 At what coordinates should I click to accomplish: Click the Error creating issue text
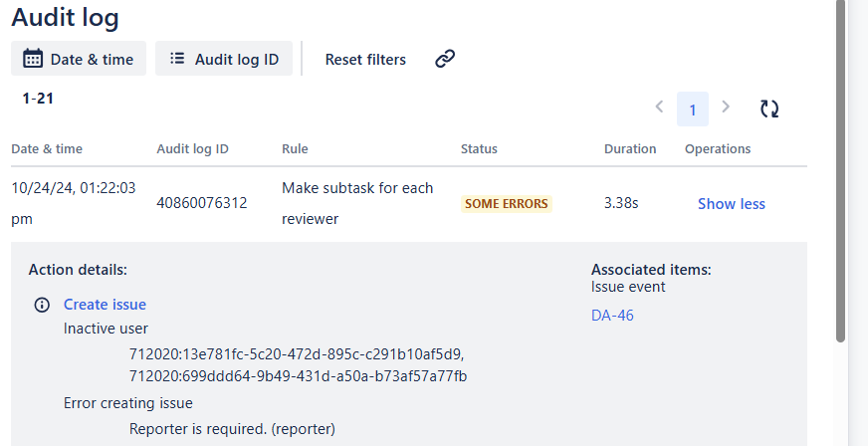(x=127, y=403)
